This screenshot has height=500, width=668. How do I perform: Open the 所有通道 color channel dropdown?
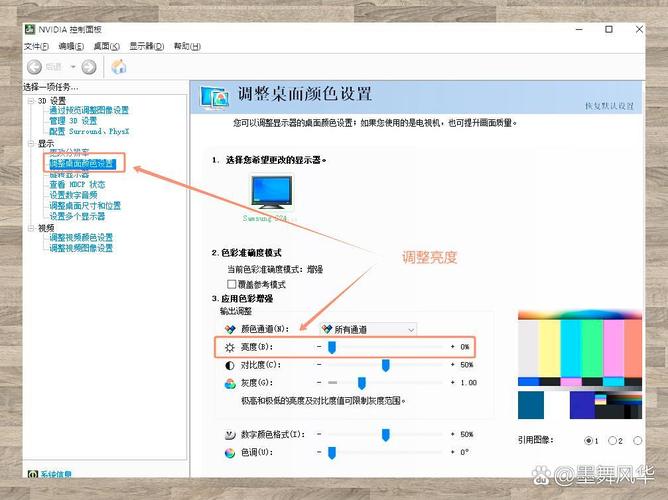point(368,329)
